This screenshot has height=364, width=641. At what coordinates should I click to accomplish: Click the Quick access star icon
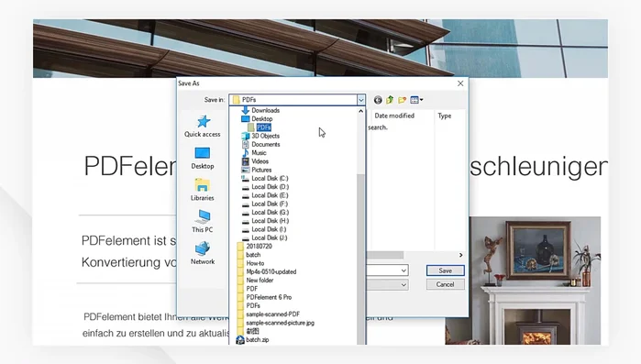click(x=204, y=122)
